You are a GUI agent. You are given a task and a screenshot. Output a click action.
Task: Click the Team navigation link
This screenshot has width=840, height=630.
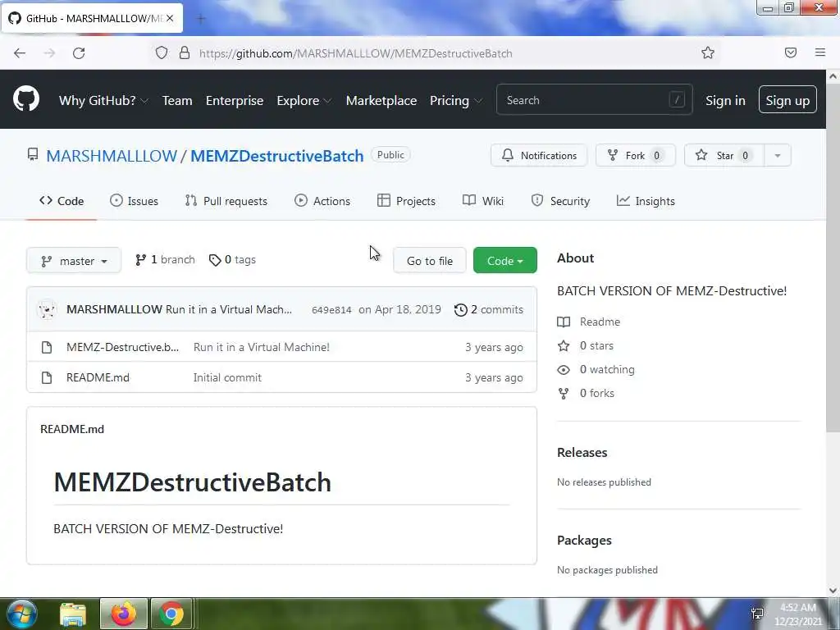[x=177, y=100]
